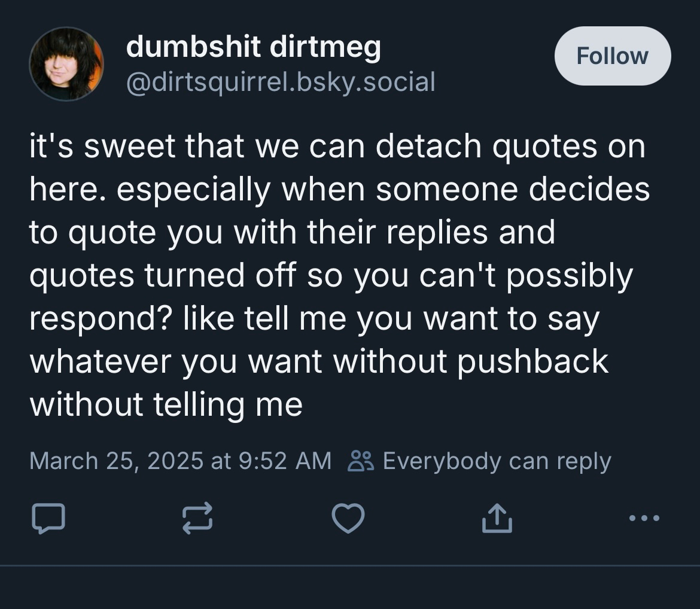Open dirtmeg's profile avatar picture
The width and height of the screenshot is (700, 609).
(x=66, y=63)
